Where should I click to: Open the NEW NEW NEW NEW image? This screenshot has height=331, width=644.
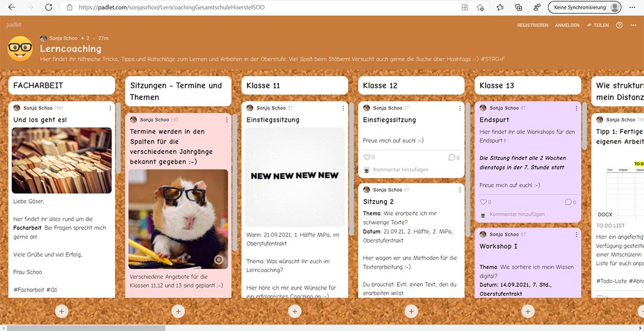coord(295,177)
